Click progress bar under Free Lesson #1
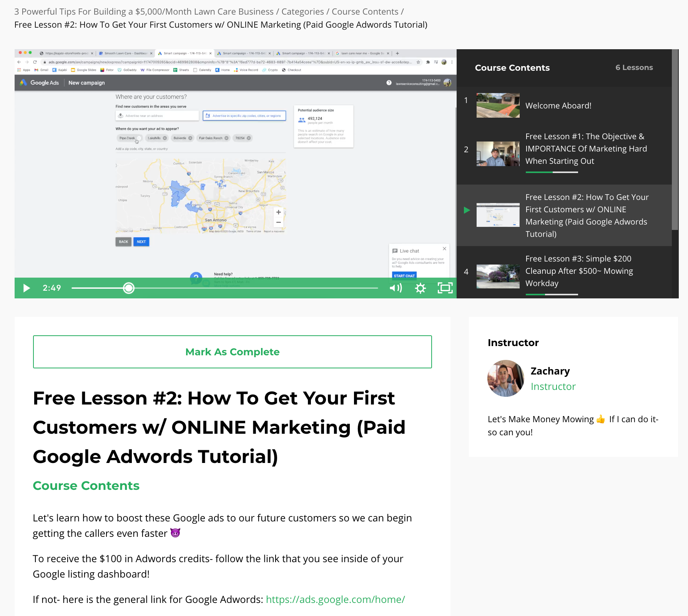688x616 pixels. pyautogui.click(x=552, y=172)
